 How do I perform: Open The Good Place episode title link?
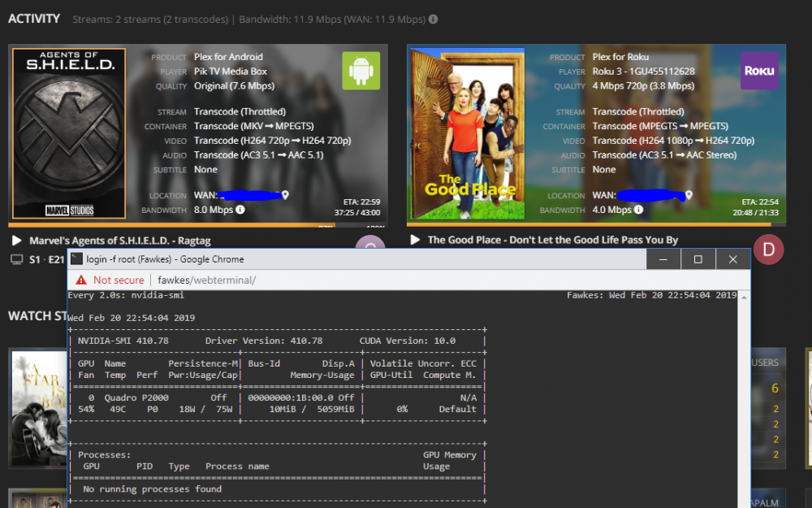click(x=552, y=240)
